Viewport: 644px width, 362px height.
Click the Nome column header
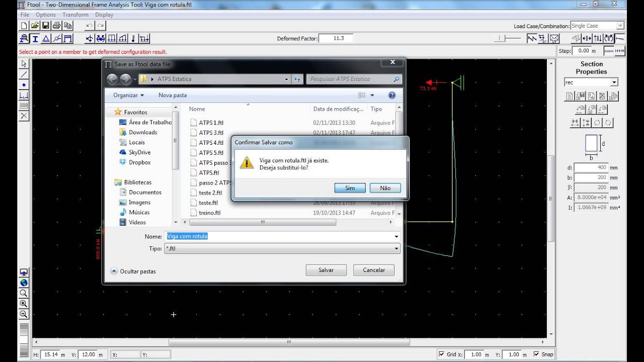click(197, 109)
